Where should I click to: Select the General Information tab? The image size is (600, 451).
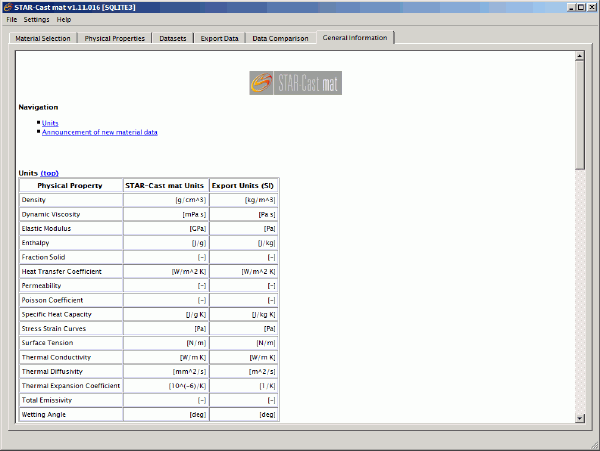click(x=356, y=38)
